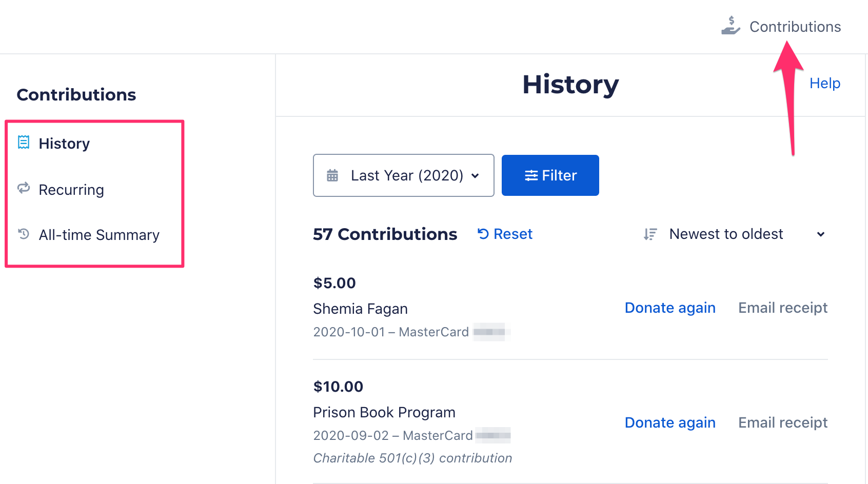
Task: Click Donate again for Shemia Fagan
Action: 670,308
